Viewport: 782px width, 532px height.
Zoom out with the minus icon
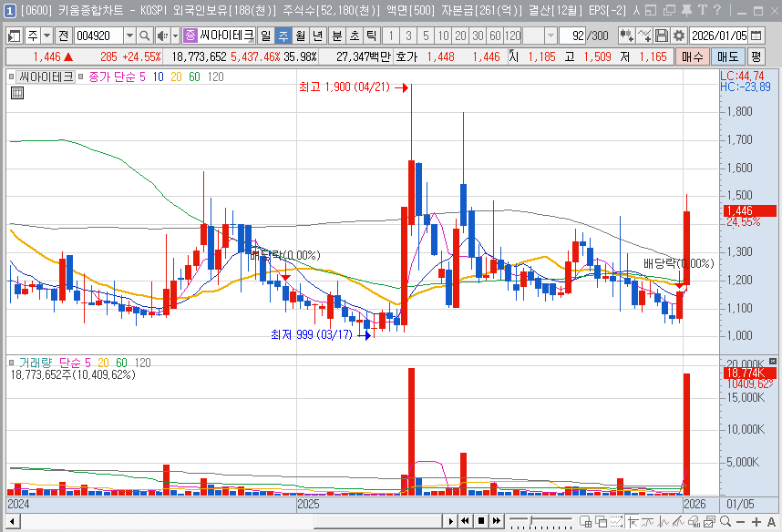tap(741, 522)
